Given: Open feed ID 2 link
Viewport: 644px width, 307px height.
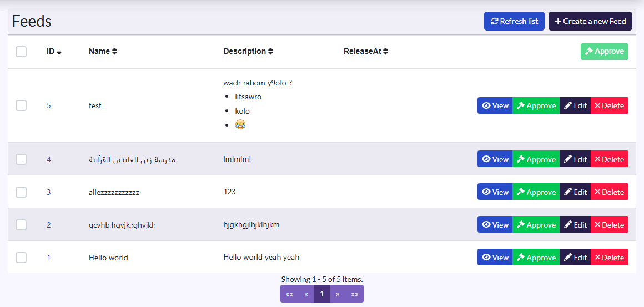Looking at the screenshot, I should [x=48, y=225].
